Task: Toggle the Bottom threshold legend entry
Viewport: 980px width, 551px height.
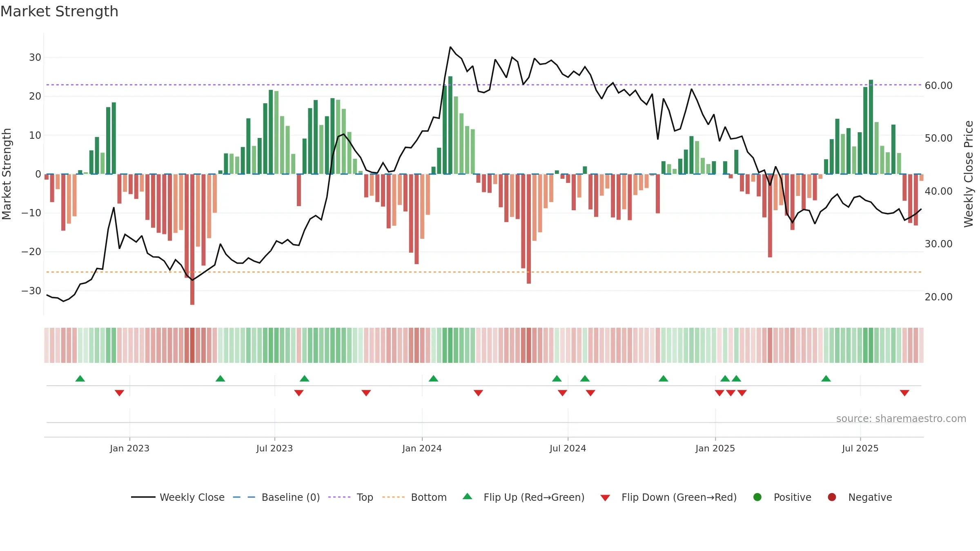Action: click(414, 497)
